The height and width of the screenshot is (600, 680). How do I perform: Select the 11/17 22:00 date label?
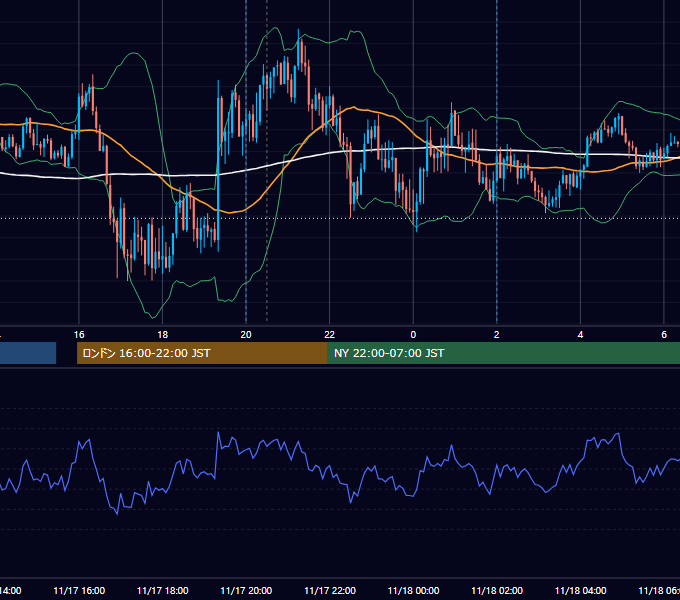(x=330, y=590)
